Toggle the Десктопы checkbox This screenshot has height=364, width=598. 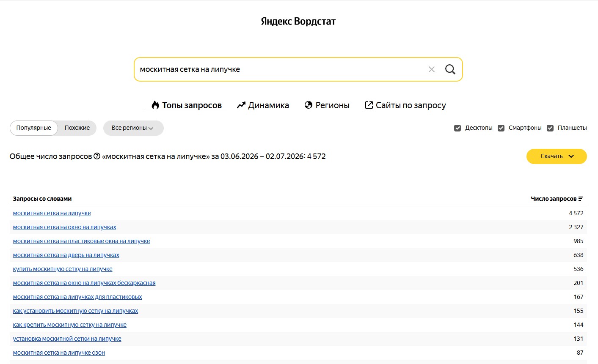pos(457,128)
